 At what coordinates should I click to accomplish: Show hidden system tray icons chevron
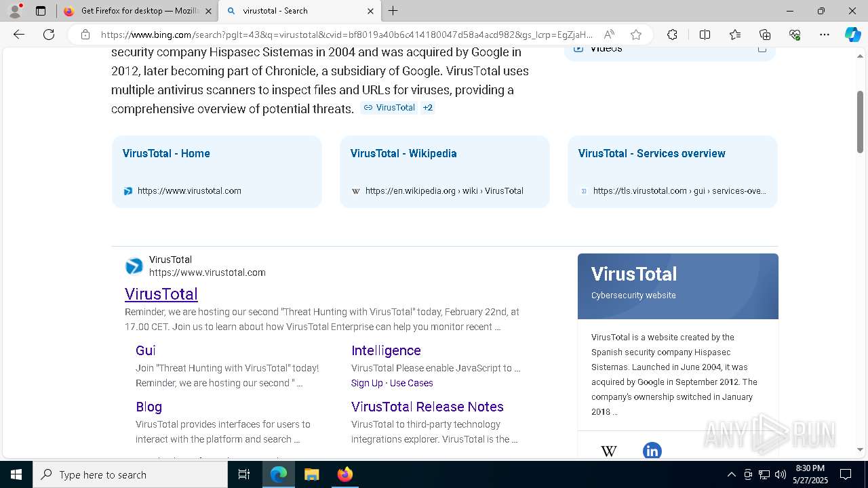tap(731, 474)
